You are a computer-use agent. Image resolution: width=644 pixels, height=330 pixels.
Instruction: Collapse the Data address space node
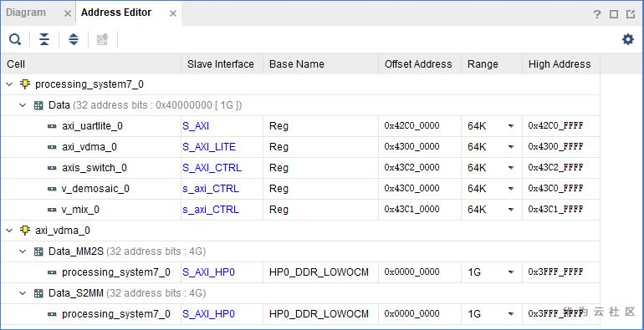[23, 105]
